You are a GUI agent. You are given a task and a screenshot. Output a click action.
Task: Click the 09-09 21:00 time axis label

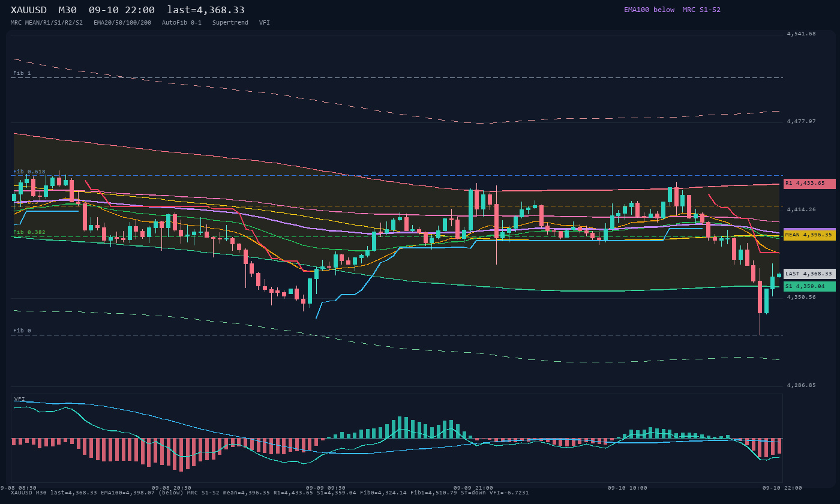(x=473, y=488)
